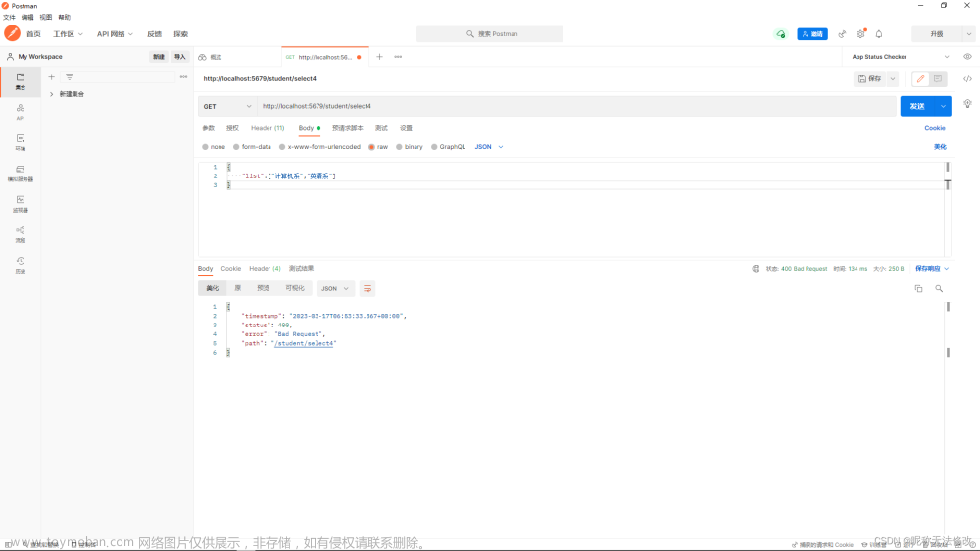Click the Postman logo in the top bar
This screenshot has width=980, height=551.
12,33
